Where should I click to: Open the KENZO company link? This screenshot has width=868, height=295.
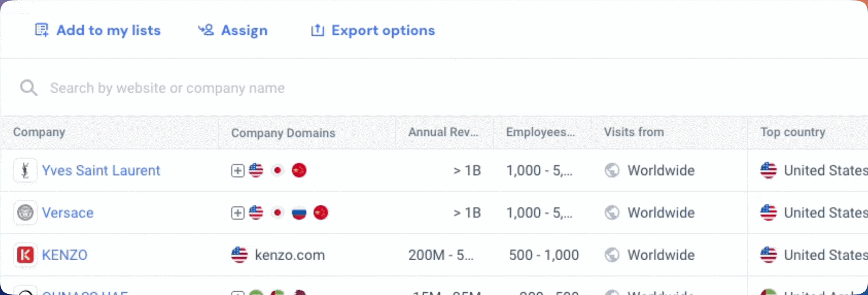click(x=65, y=255)
